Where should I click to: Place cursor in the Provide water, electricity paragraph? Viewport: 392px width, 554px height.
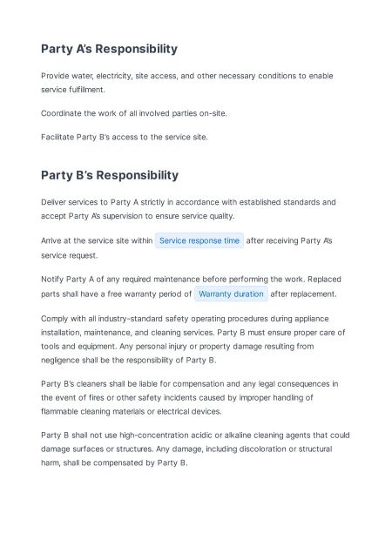[187, 83]
